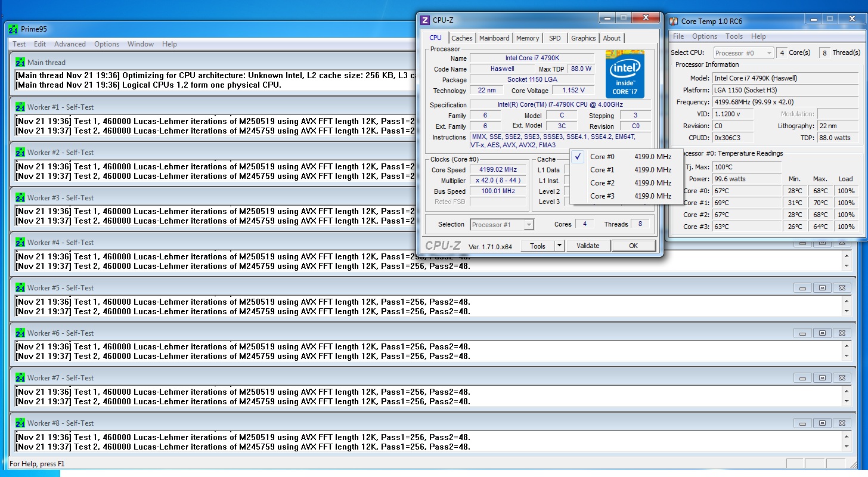The height and width of the screenshot is (477, 868).
Task: Restore the Worker #5 child window
Action: tap(822, 288)
